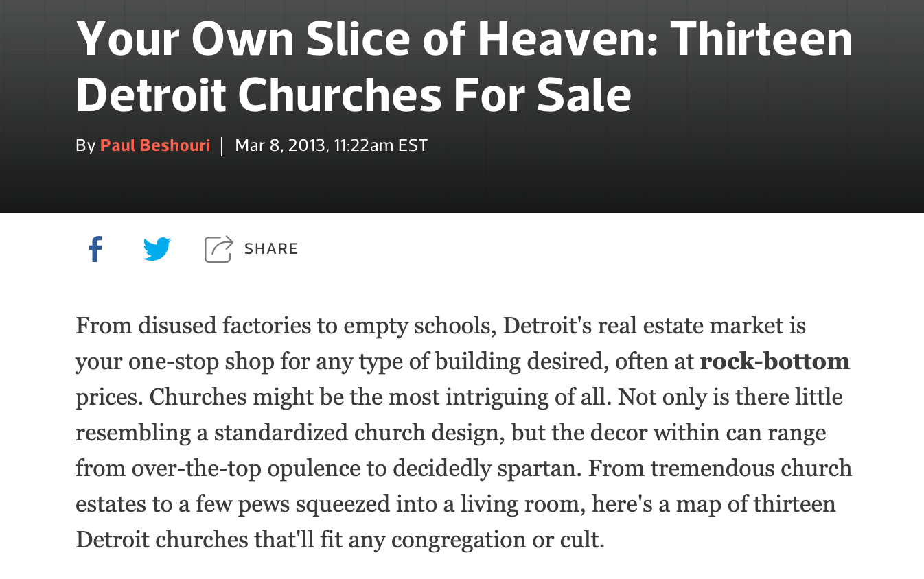924x579 pixels.
Task: Share the article on Facebook
Action: [95, 249]
